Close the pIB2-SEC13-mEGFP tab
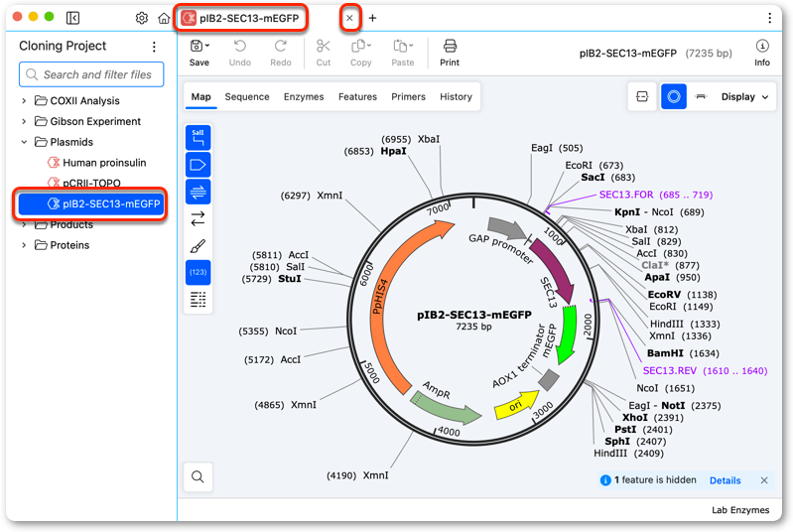 tap(349, 18)
